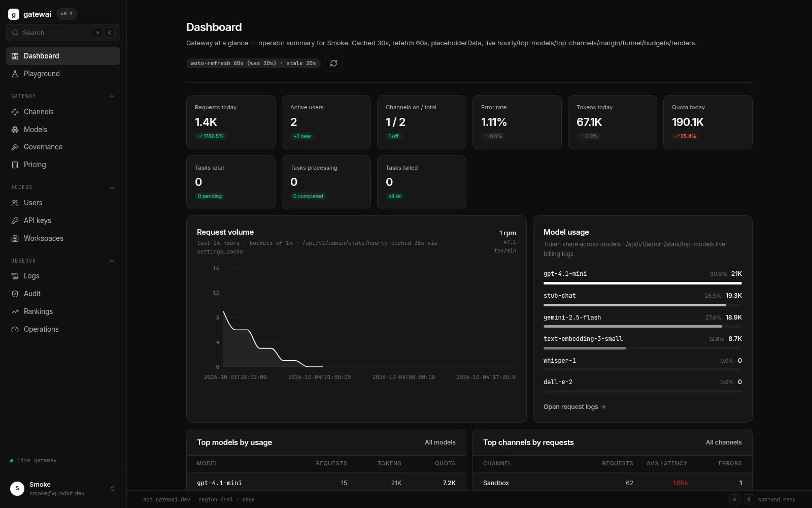Collapse the ACCESS sidebar section

coord(112,187)
